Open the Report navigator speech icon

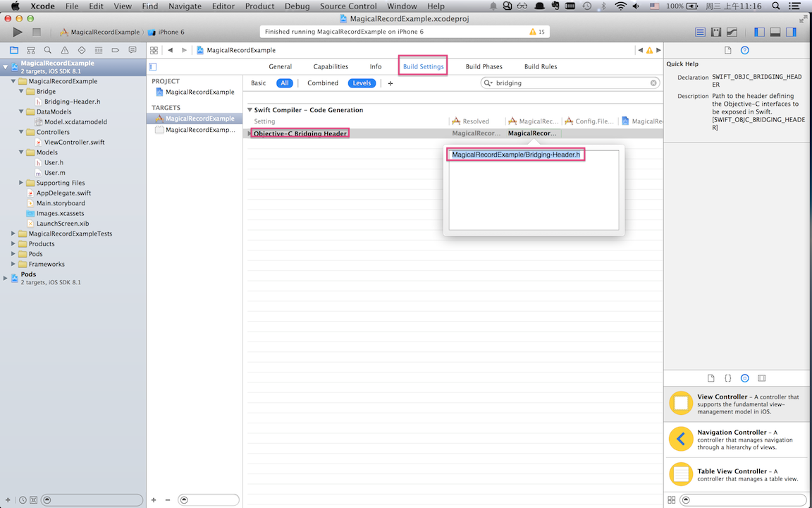pos(133,50)
